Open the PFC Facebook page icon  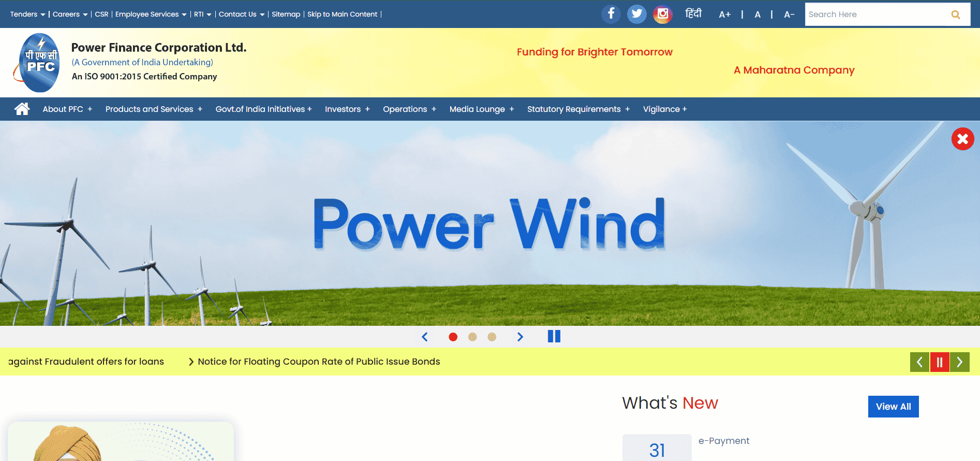(x=611, y=14)
